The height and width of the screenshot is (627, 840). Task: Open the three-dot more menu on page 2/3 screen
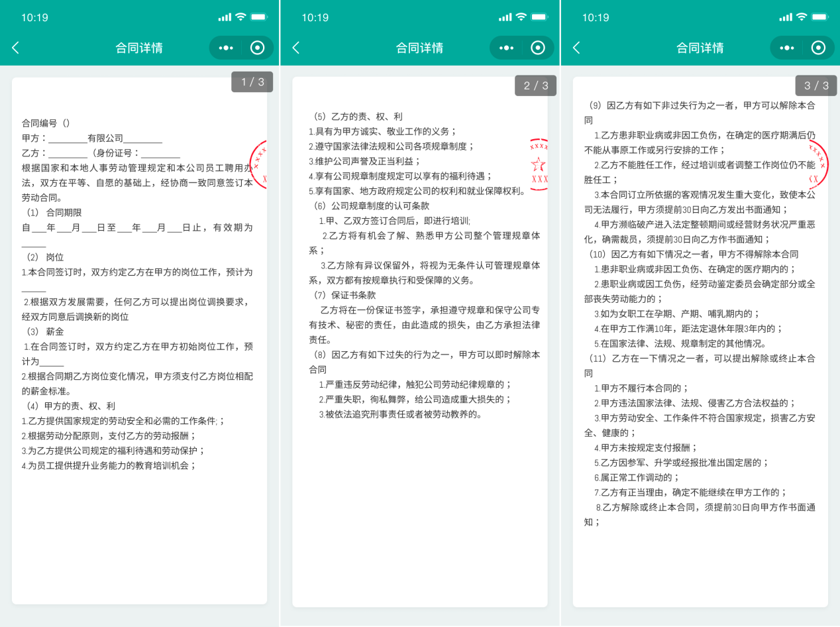coord(506,48)
